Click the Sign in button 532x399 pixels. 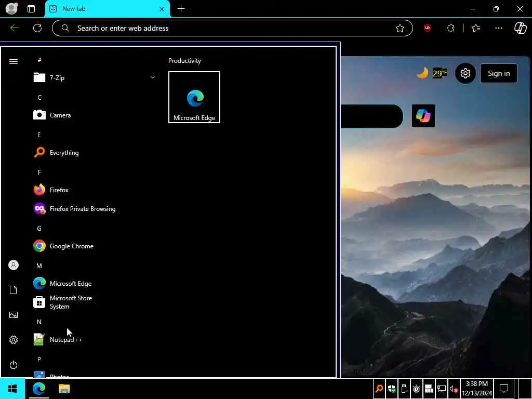(x=498, y=73)
